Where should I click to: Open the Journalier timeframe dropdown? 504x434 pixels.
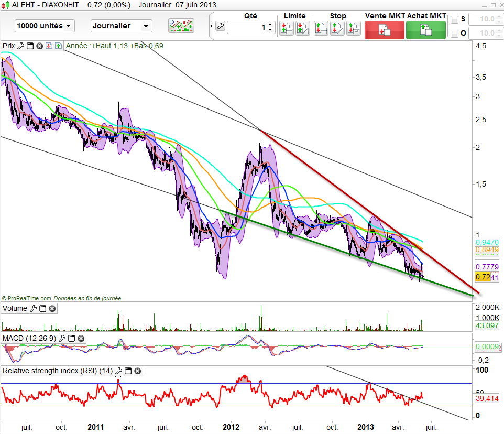[x=121, y=26]
